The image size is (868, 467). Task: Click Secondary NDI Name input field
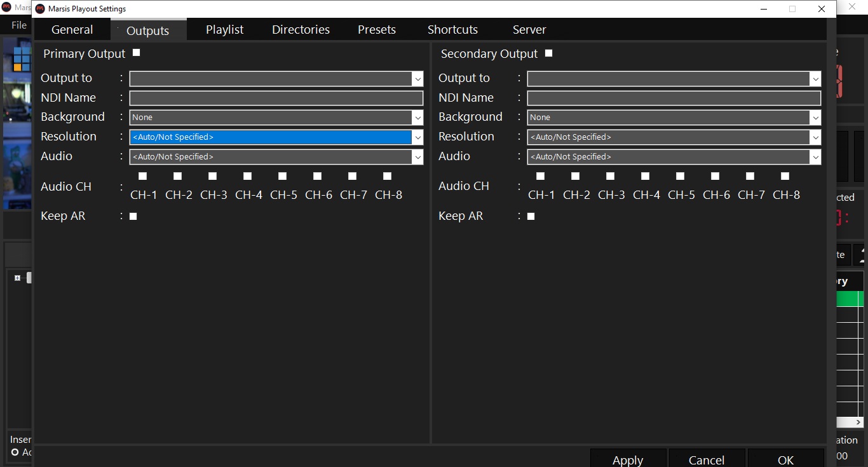pos(674,98)
